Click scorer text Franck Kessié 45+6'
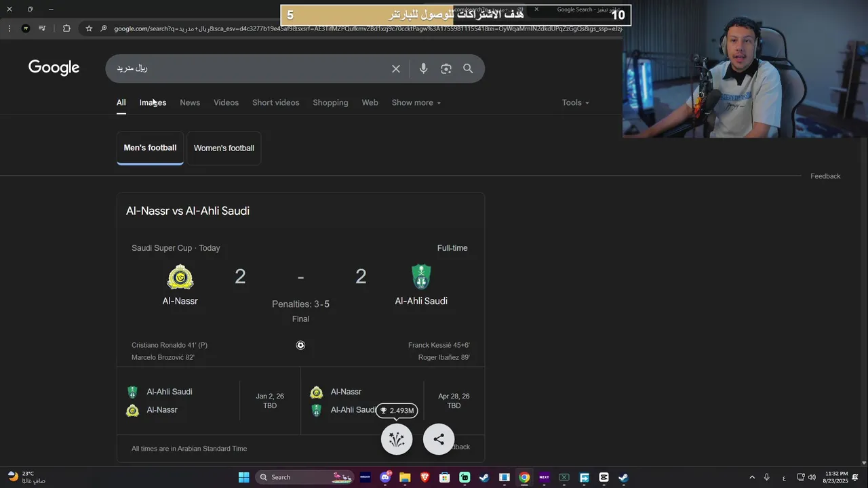This screenshot has width=868, height=488. [439, 345]
